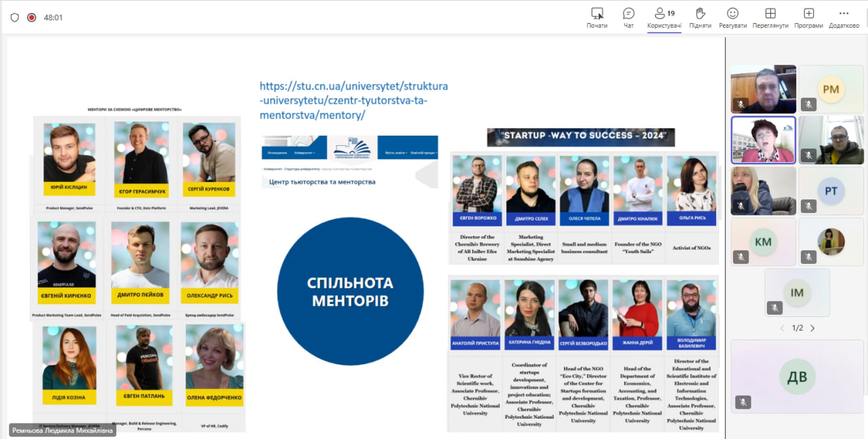Click presenter name label Ремньова Людмила Михайлівна

coord(62,430)
